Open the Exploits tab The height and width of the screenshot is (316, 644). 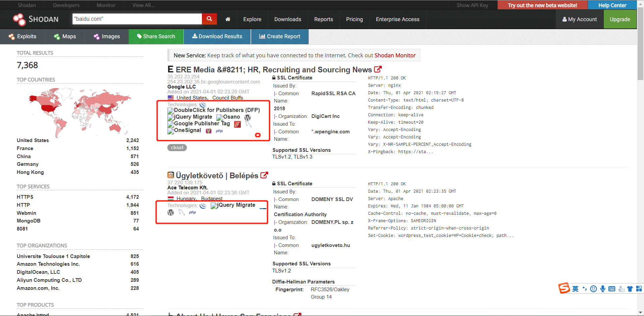tap(22, 37)
